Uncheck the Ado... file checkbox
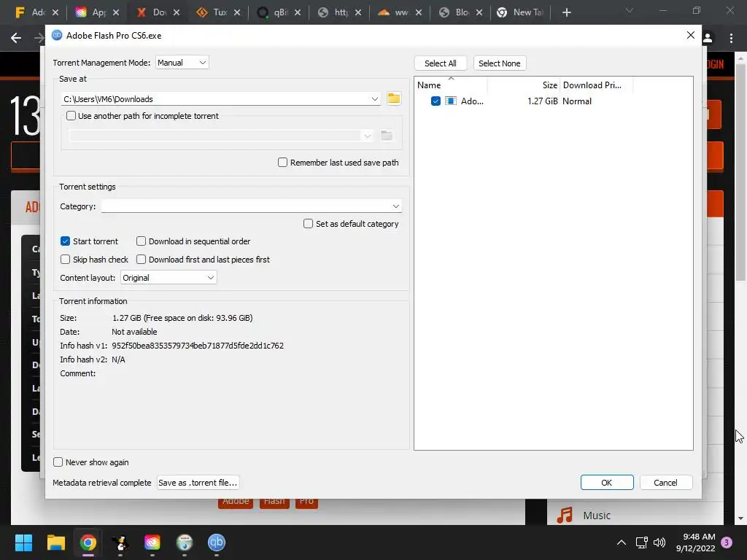The image size is (747, 560). point(436,101)
